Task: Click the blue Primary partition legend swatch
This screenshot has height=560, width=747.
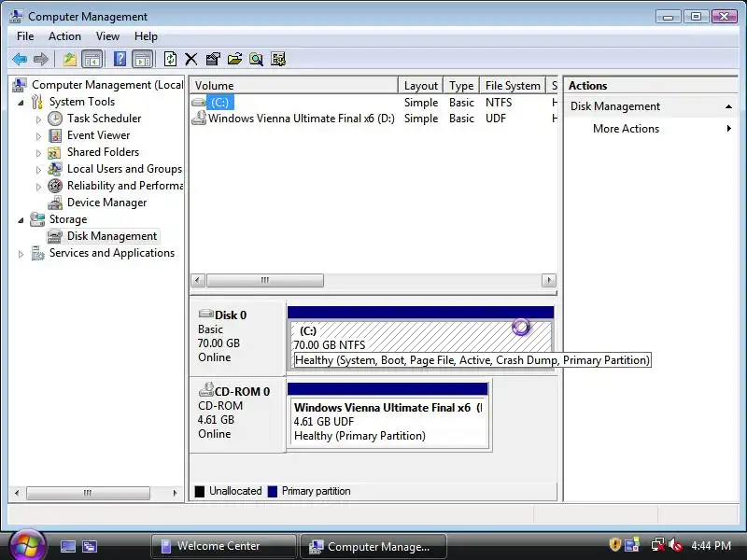Action: pyautogui.click(x=273, y=492)
